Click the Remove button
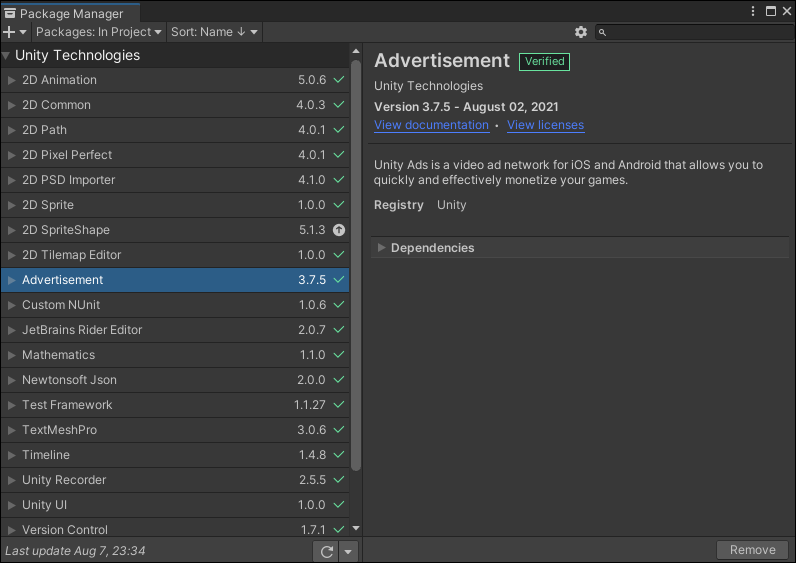This screenshot has height=563, width=796. click(x=752, y=550)
